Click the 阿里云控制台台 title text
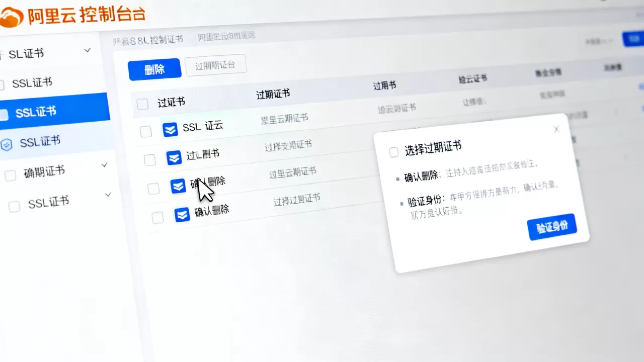The image size is (644, 362). [x=87, y=14]
